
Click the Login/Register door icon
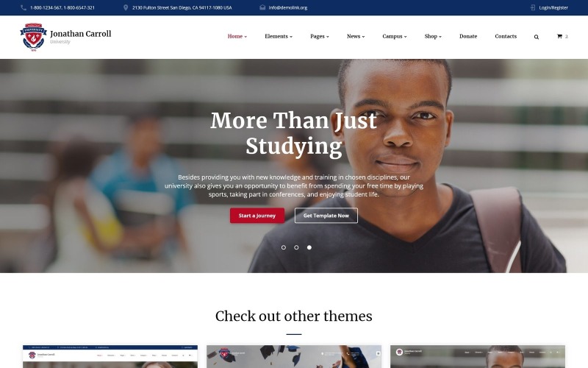pos(533,7)
